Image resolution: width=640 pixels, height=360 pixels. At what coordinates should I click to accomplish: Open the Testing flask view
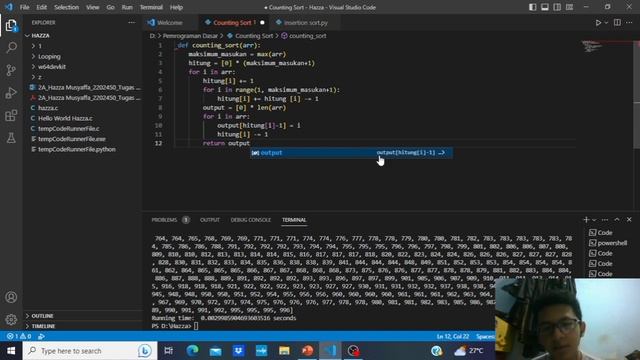click(11, 138)
